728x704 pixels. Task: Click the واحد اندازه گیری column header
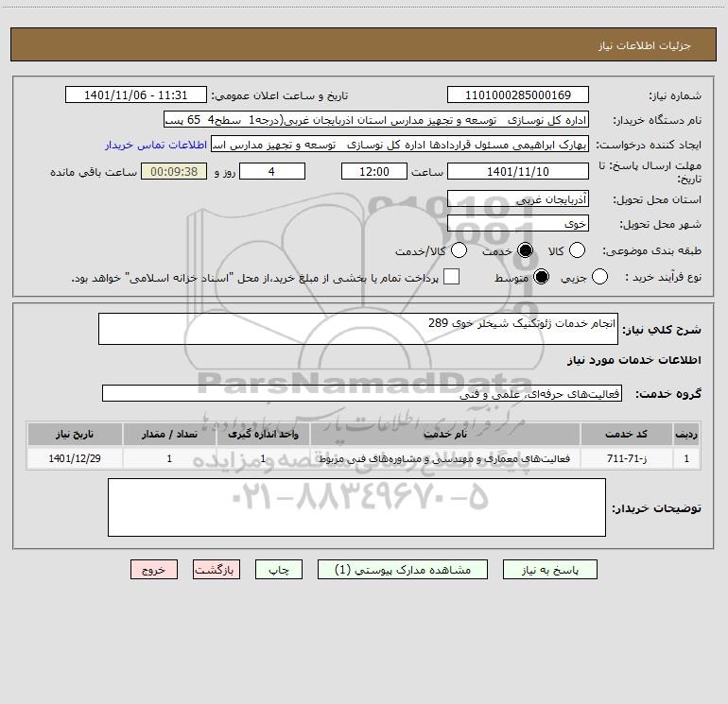click(263, 434)
